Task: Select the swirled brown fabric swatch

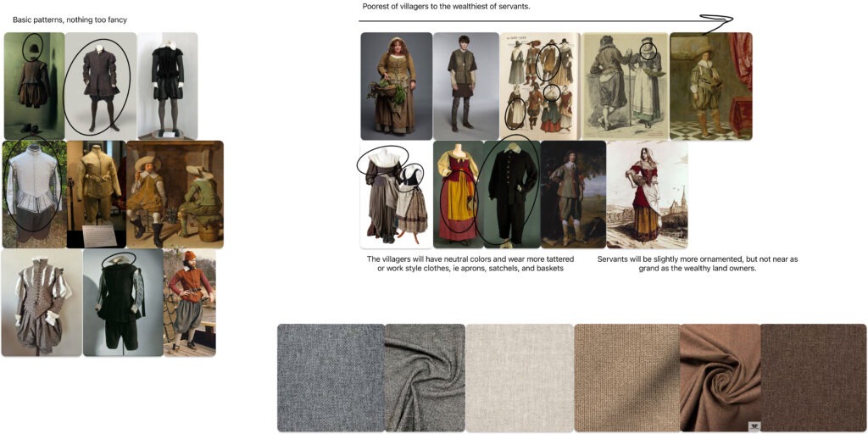Action: pyautogui.click(x=721, y=377)
